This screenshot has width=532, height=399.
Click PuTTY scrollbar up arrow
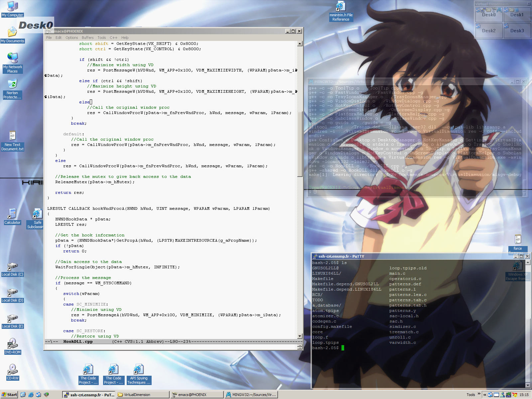pyautogui.click(x=528, y=262)
